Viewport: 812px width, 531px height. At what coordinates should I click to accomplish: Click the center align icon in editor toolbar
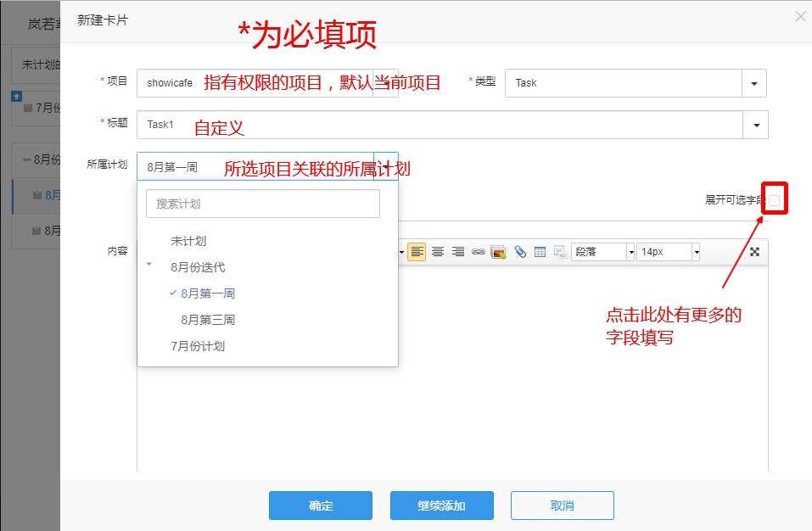coord(438,252)
